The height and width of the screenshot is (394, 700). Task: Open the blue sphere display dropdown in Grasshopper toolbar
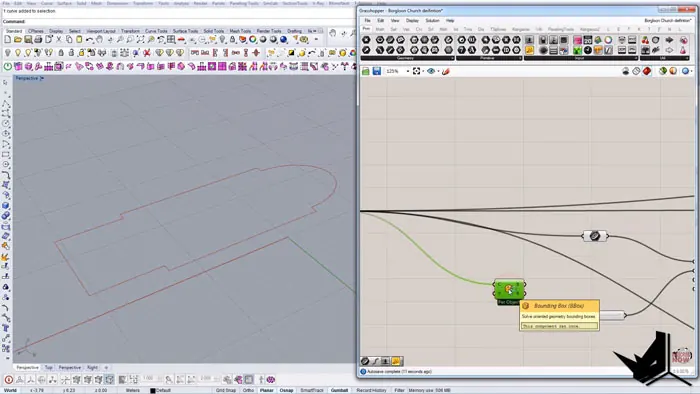[x=692, y=71]
